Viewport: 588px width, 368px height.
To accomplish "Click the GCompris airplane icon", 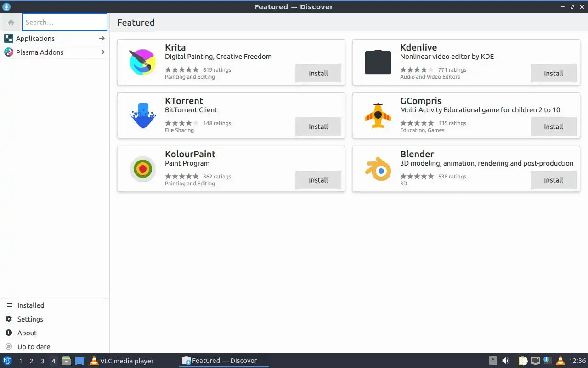I will pos(378,115).
